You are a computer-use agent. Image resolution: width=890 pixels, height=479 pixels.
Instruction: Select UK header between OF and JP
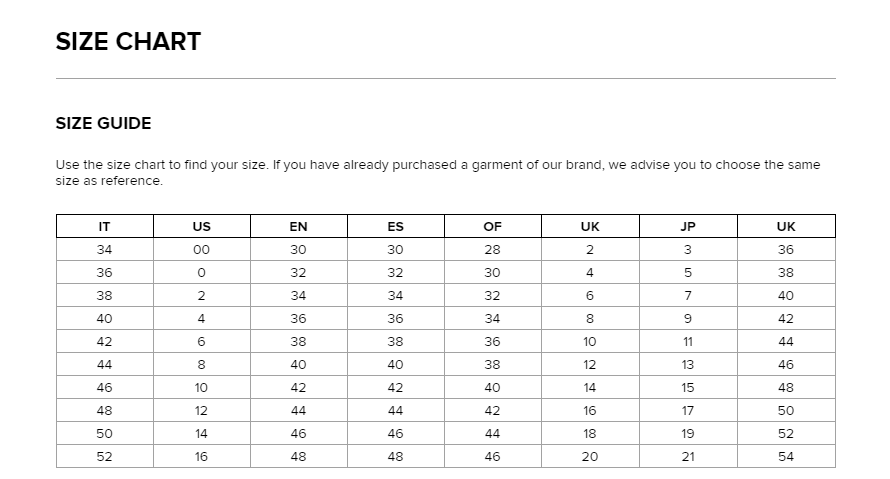point(590,226)
